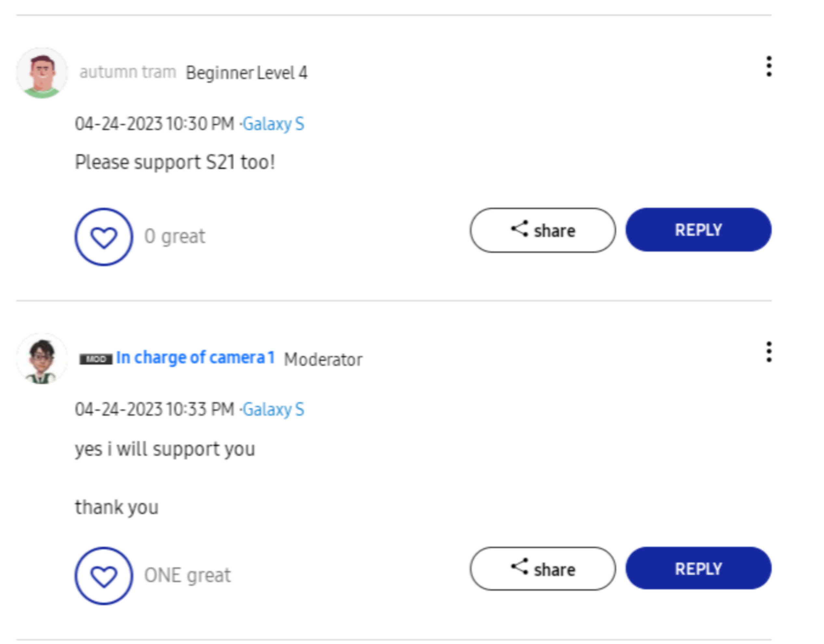Click the 'Beginner Level 4' rank label
Viewport: 824px width, 644px height.
[247, 73]
